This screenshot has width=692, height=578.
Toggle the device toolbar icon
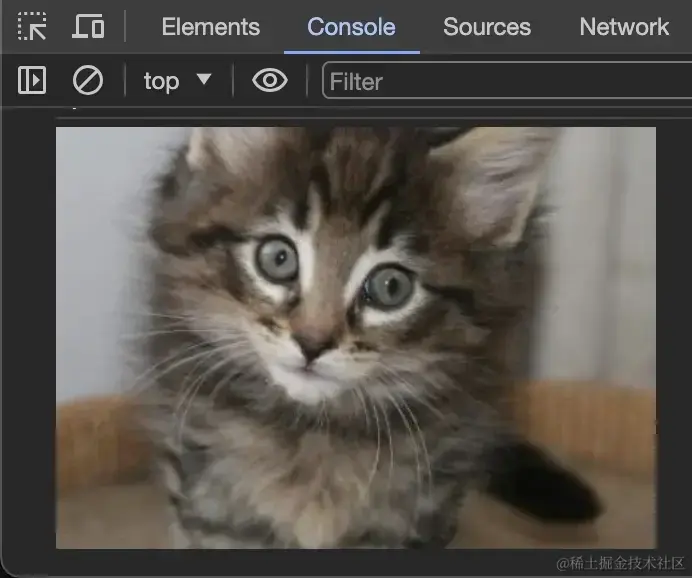(x=88, y=26)
